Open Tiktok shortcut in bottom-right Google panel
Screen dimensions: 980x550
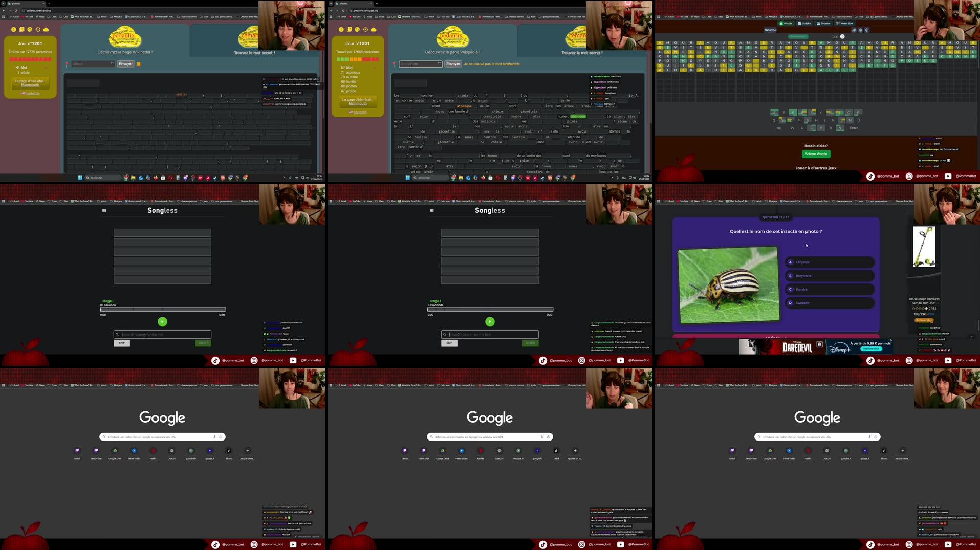pos(884,453)
